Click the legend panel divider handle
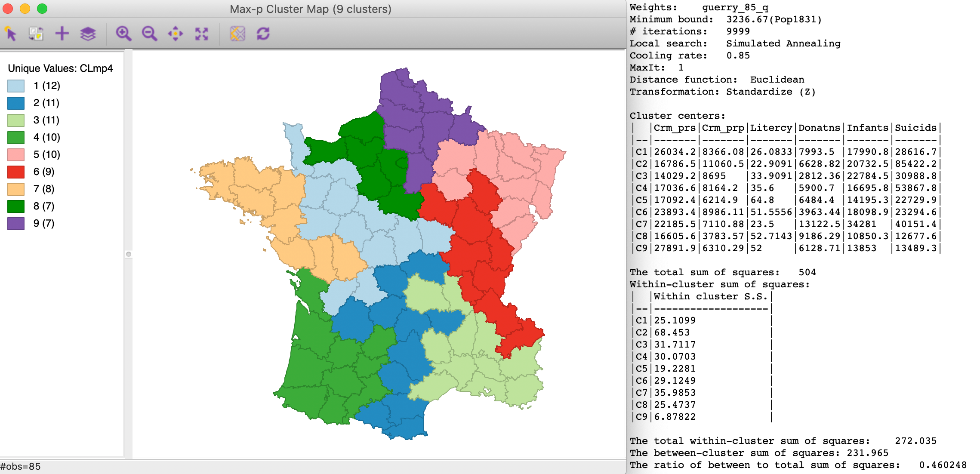The width and height of the screenshot is (980, 474). [x=128, y=254]
